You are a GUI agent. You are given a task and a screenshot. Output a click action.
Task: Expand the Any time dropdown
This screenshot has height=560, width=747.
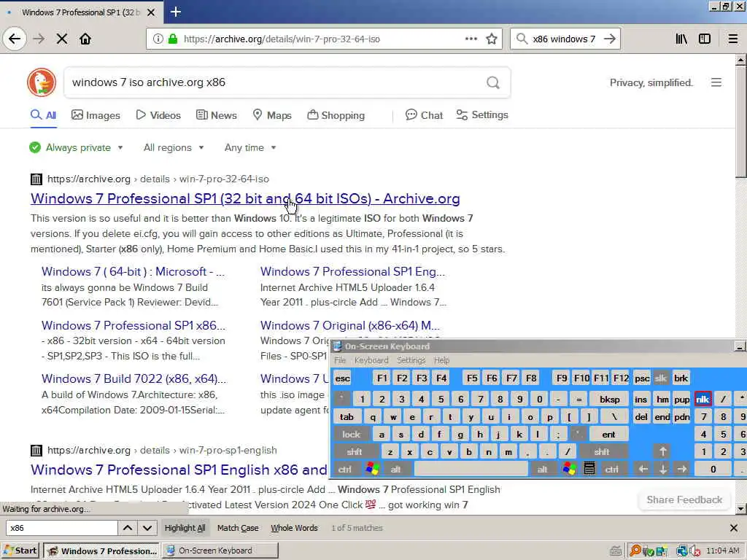pos(250,147)
